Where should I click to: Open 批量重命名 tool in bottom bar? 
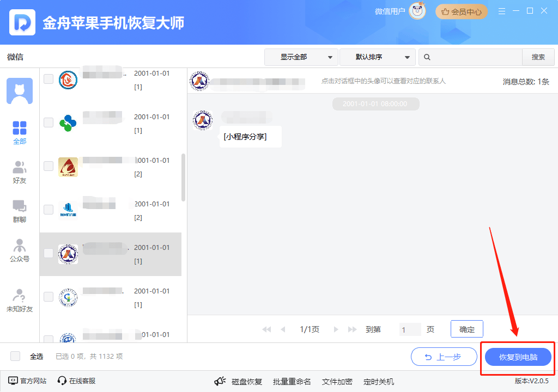(x=292, y=382)
